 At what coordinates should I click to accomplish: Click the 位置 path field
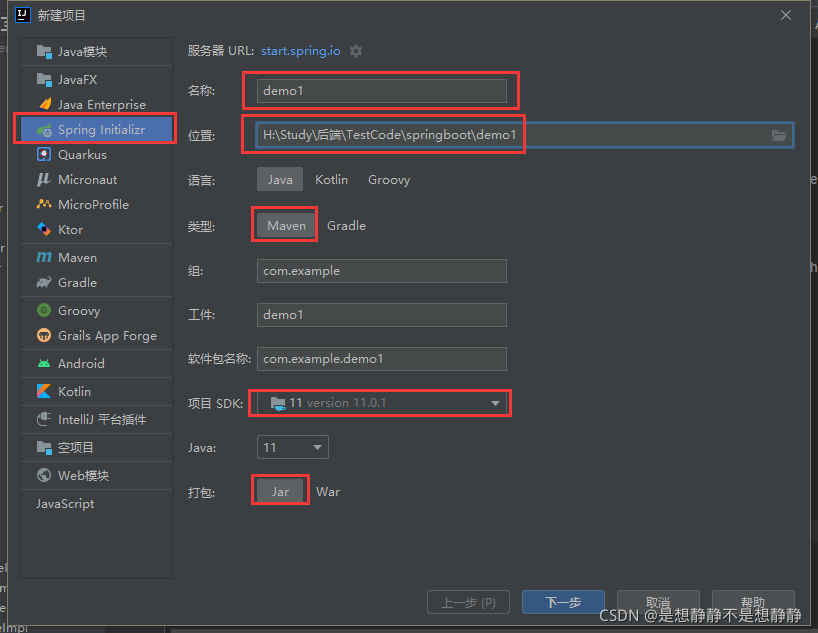click(525, 136)
